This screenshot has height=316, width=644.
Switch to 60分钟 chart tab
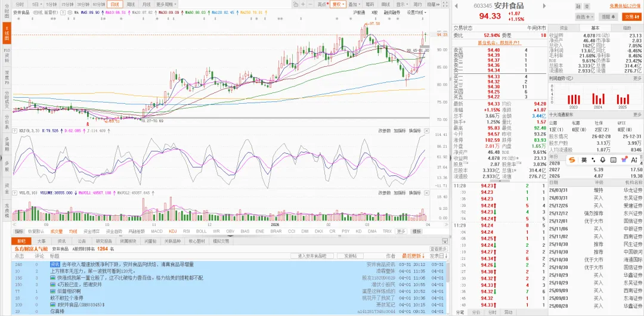98,4
